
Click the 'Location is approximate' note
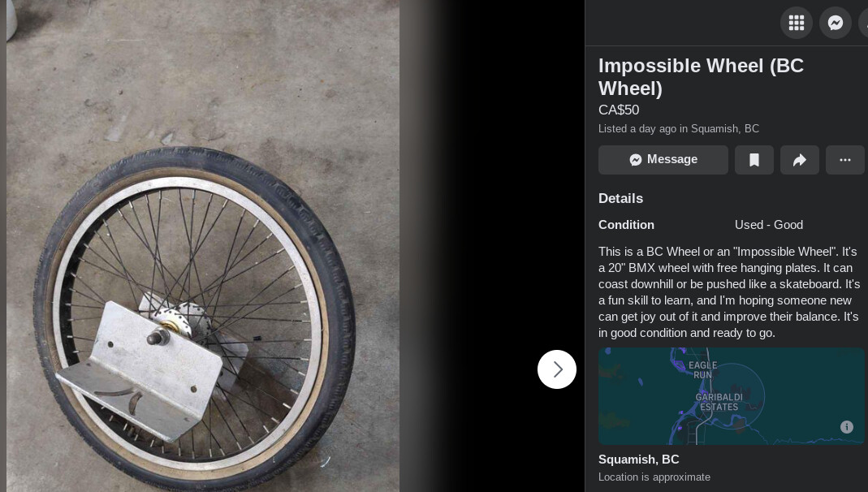654,477
